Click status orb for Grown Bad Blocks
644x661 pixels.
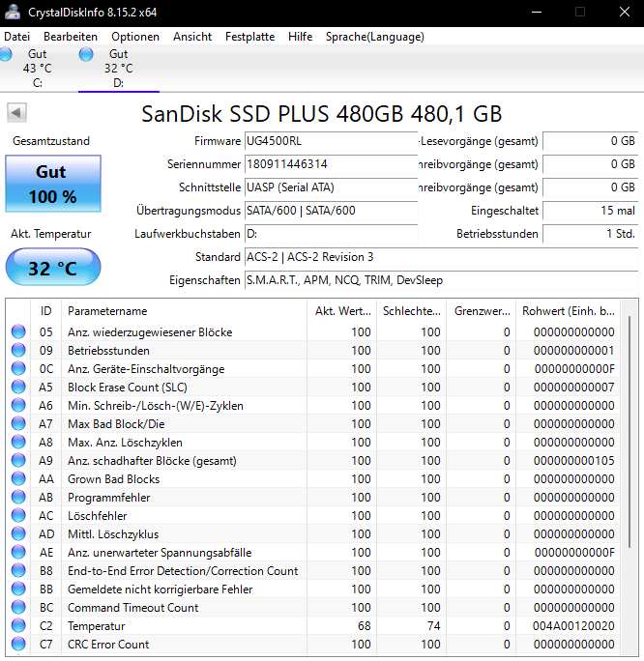pyautogui.click(x=18, y=478)
